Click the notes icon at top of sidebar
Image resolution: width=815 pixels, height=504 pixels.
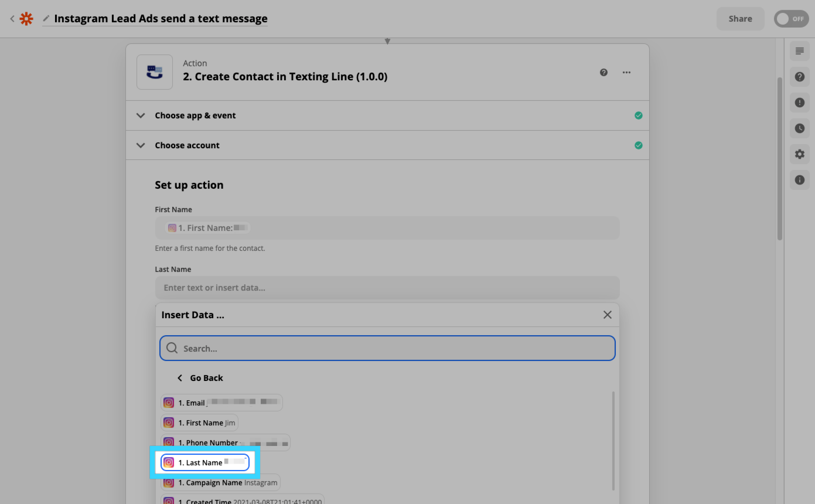coord(799,50)
